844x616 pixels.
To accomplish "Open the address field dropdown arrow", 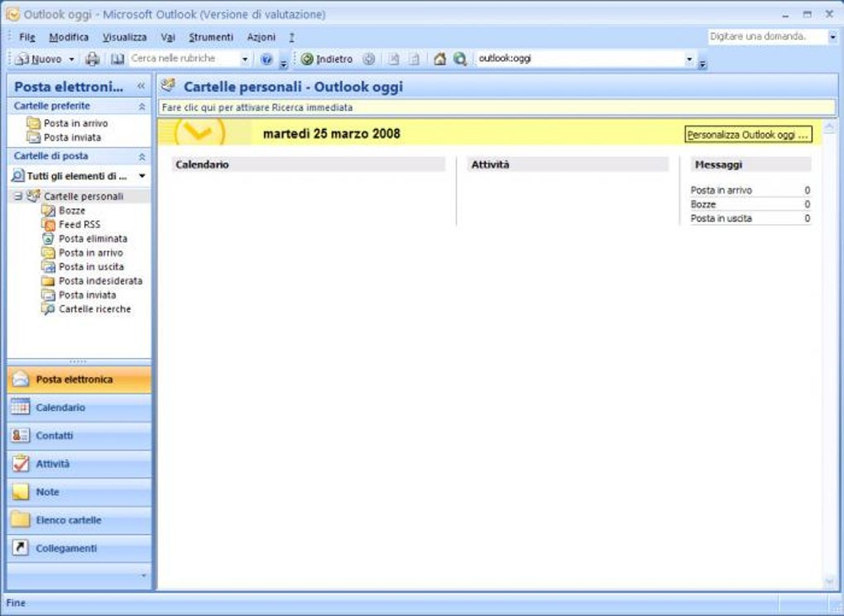I will pos(689,60).
